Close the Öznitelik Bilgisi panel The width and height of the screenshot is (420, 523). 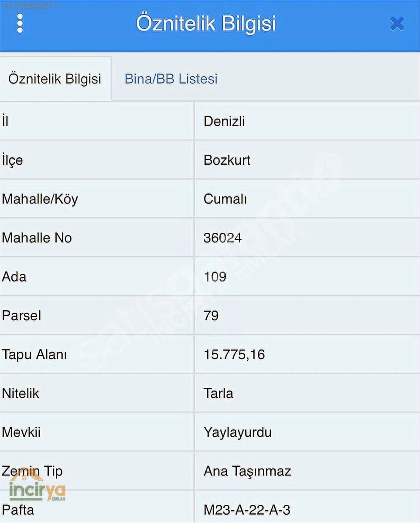tap(397, 24)
